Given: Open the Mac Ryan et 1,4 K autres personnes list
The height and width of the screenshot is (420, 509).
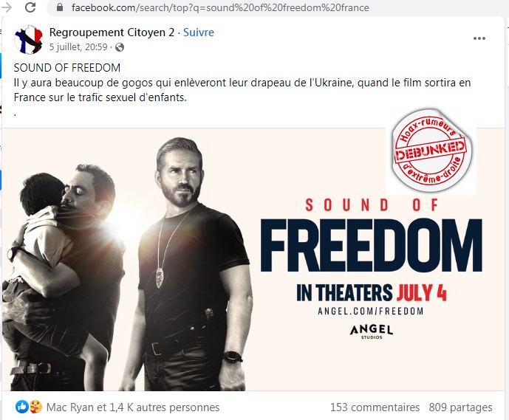Looking at the screenshot, I should coord(133,407).
